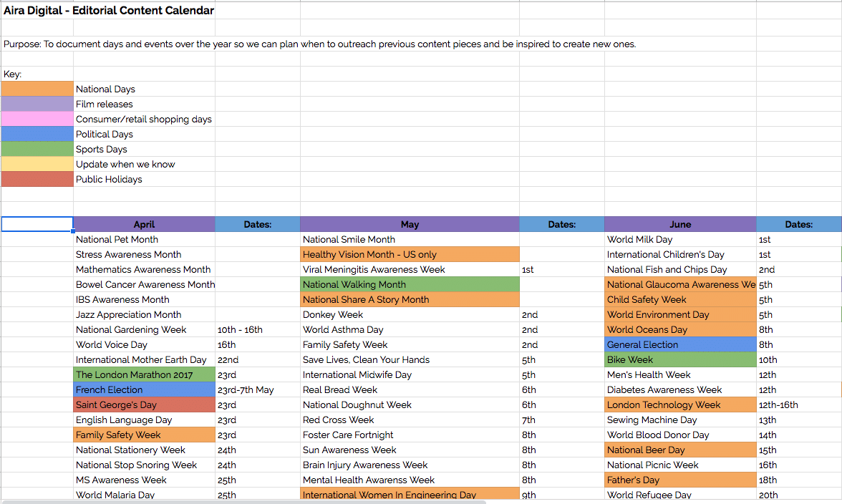This screenshot has height=504, width=842.
Task: Select the Dates: header next to April
Action: point(258,224)
